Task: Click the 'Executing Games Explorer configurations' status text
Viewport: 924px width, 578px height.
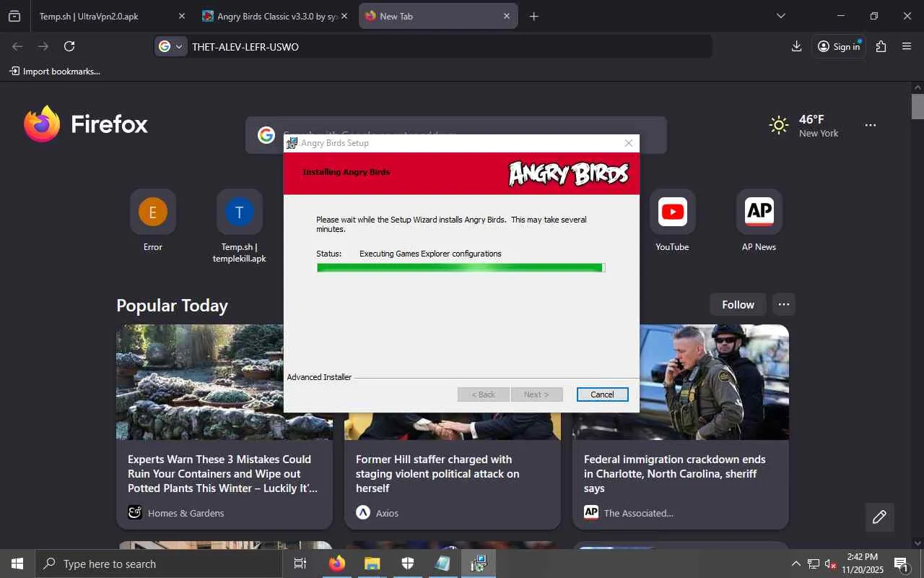Action: coord(430,254)
